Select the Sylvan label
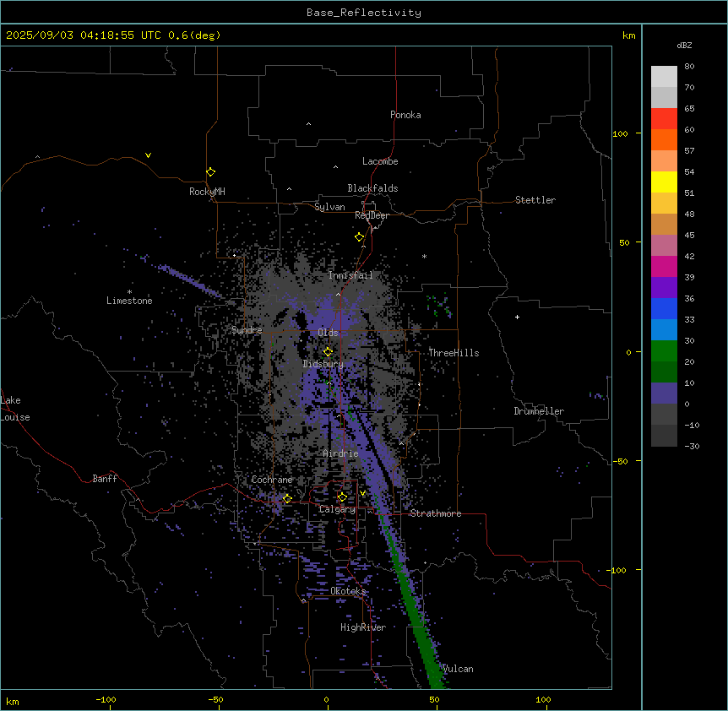 329,207
